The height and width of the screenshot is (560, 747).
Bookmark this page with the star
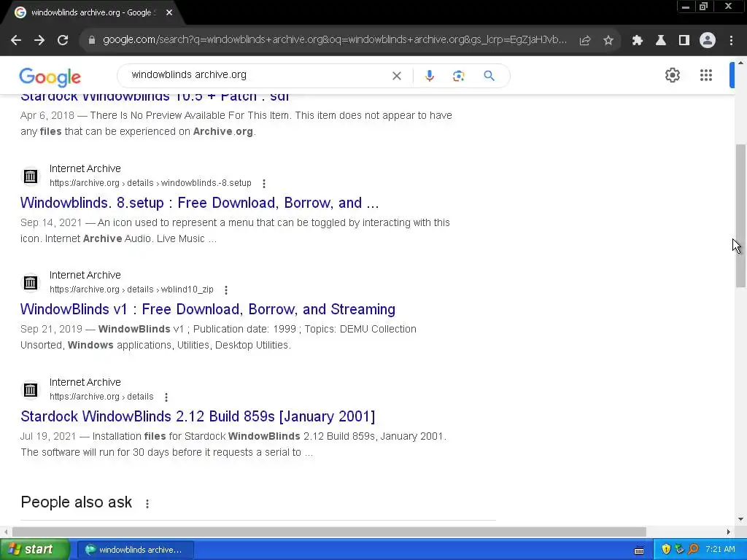point(608,41)
